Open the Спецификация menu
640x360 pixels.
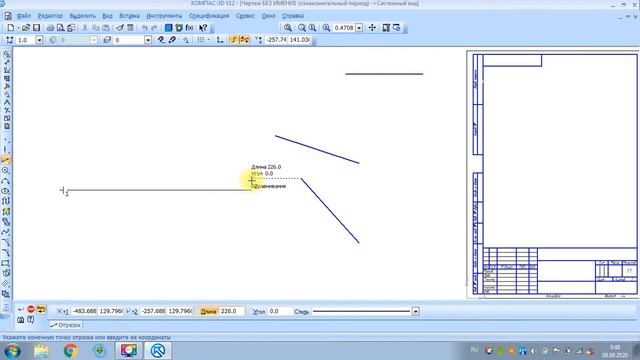pos(209,16)
